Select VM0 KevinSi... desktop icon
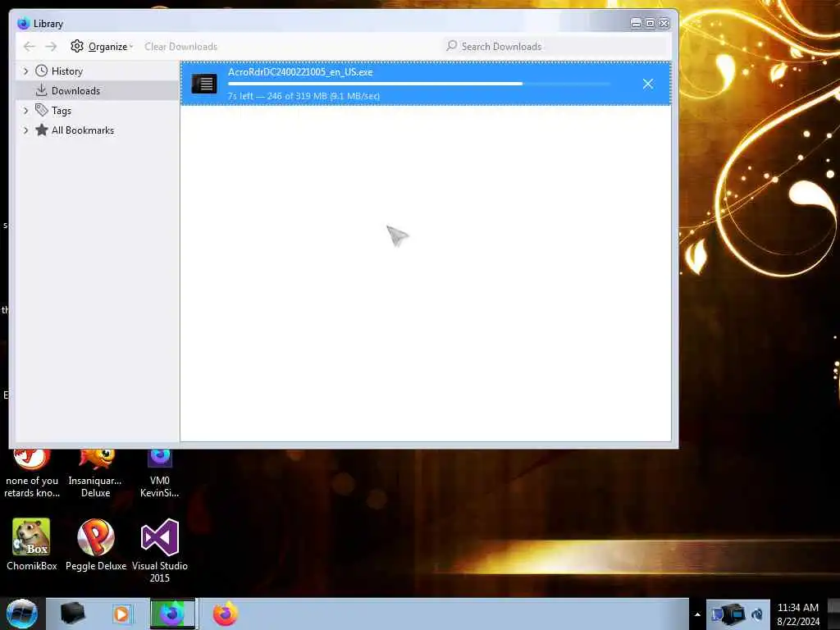 (160, 473)
